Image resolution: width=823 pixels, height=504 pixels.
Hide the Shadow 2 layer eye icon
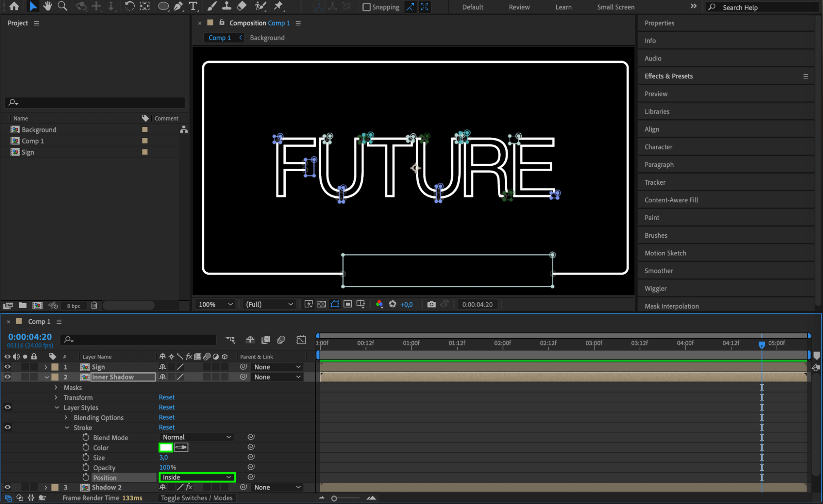pos(7,488)
